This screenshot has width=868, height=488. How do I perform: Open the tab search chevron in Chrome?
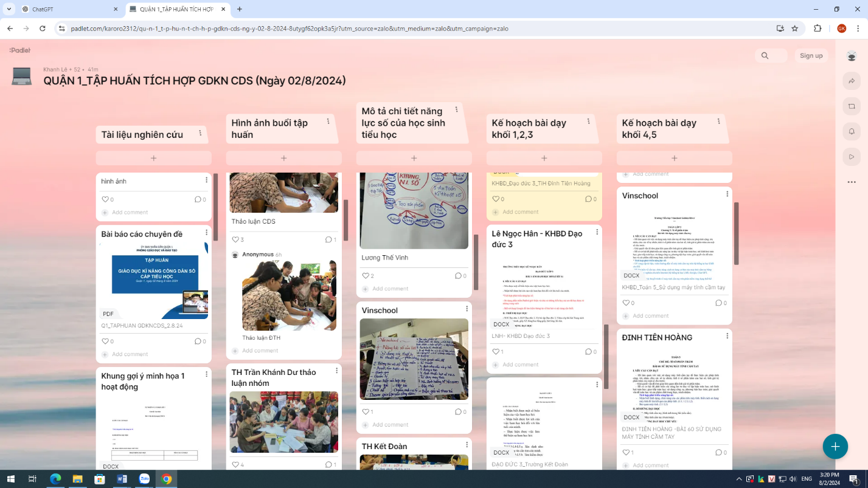click(9, 9)
